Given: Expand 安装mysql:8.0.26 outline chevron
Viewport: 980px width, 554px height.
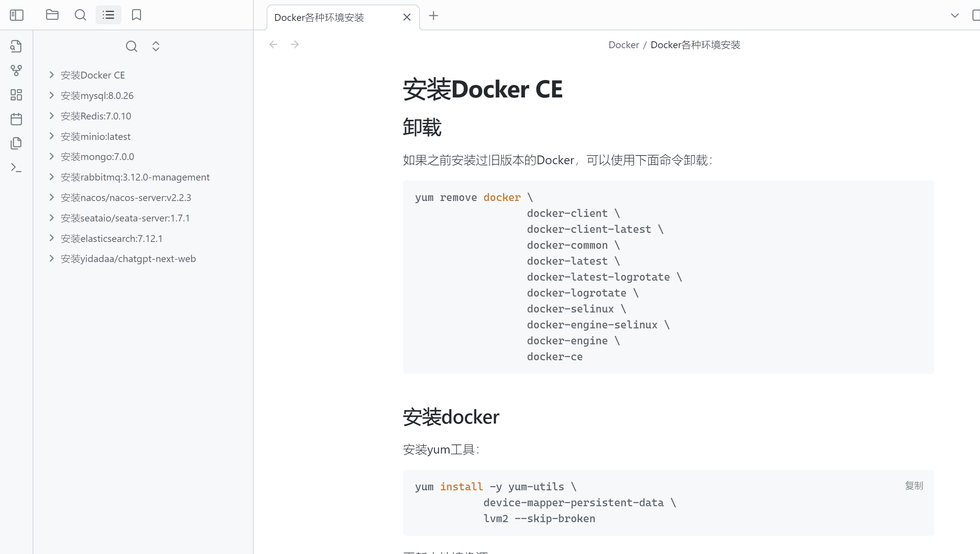Looking at the screenshot, I should (x=52, y=96).
